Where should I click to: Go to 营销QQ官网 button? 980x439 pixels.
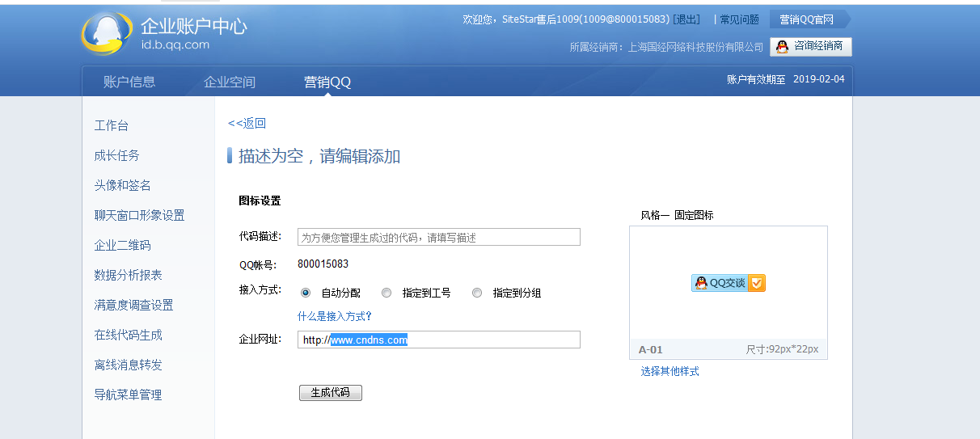pos(806,19)
